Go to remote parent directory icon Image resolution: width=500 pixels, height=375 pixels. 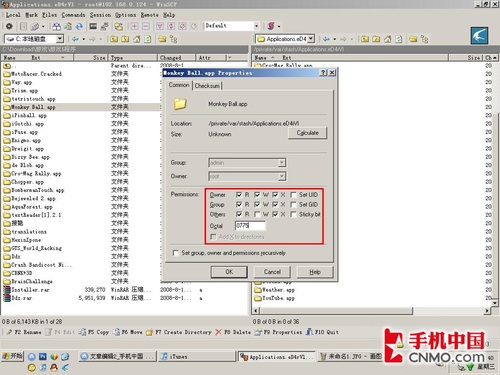coord(365,39)
